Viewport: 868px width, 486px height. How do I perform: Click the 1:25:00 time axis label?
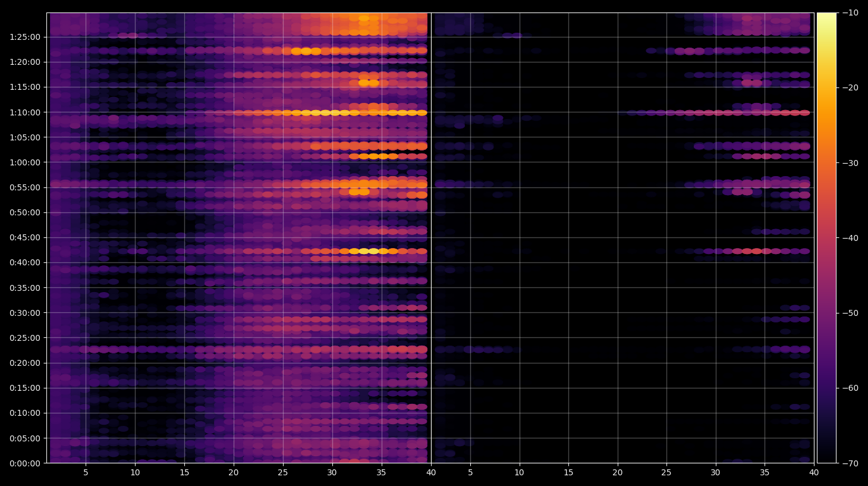click(25, 37)
